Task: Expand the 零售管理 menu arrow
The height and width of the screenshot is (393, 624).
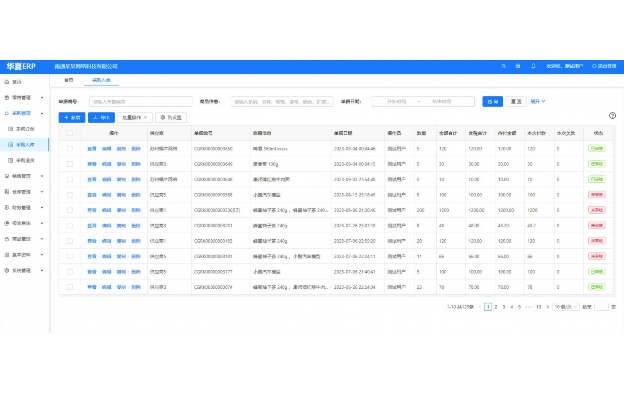Action: tap(42, 97)
